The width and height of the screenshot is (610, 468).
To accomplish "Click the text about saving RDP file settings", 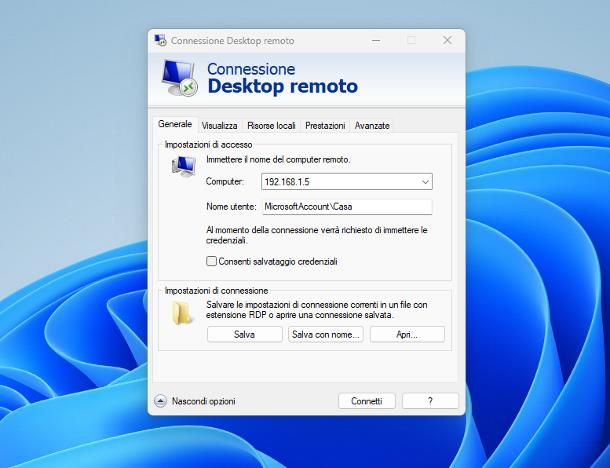I will pos(317,310).
